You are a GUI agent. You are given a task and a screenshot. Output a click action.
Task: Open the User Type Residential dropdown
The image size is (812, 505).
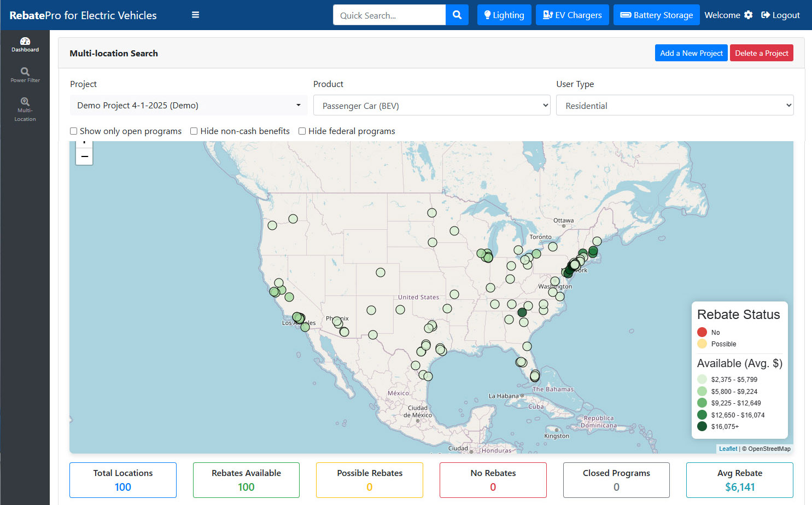coord(675,105)
